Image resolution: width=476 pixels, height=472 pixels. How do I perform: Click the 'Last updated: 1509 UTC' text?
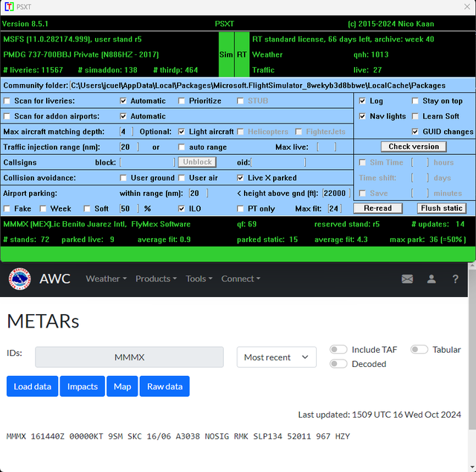point(379,415)
